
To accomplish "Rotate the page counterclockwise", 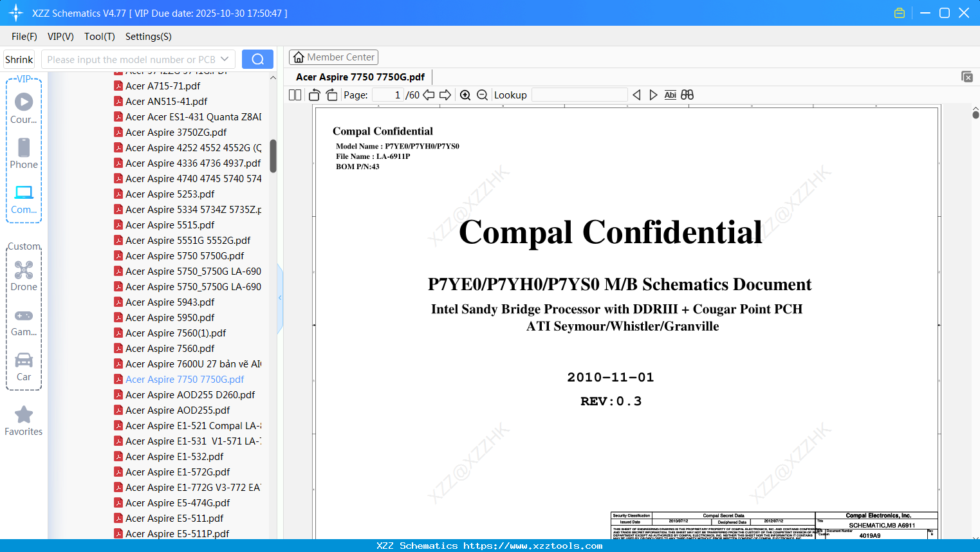I will [x=315, y=95].
